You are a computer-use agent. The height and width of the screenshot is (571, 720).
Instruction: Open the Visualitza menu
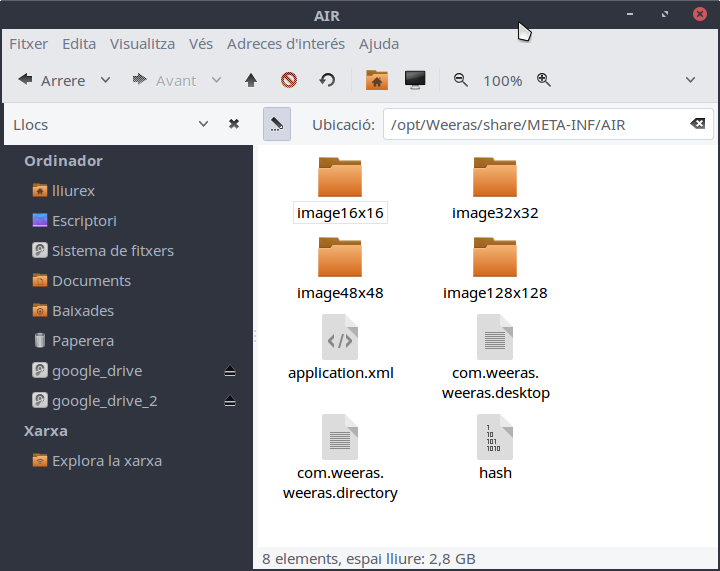click(x=142, y=44)
